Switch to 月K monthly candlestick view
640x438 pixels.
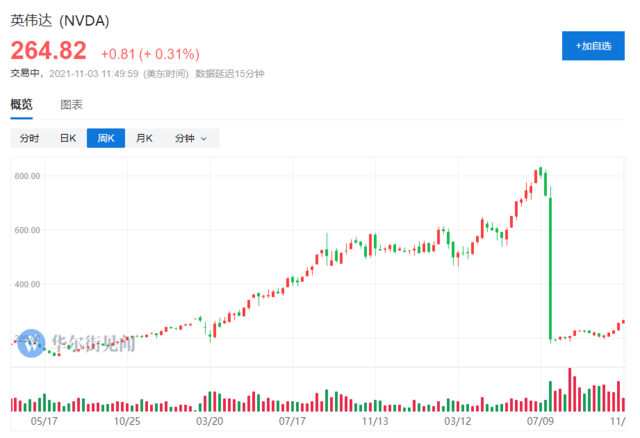(x=144, y=139)
